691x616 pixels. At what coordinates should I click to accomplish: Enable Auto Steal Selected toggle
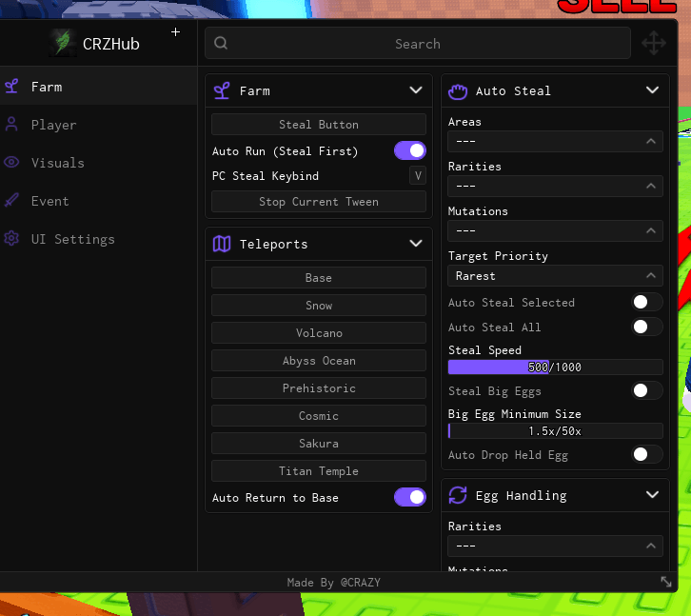pos(646,302)
